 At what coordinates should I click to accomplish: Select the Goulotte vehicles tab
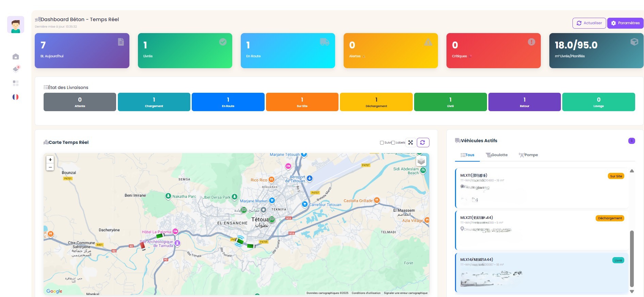[497, 155]
